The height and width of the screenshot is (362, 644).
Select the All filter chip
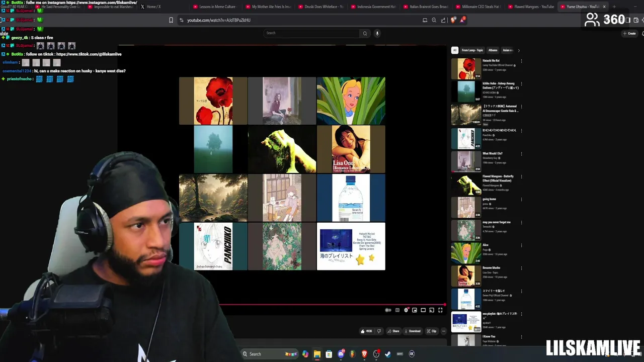455,50
